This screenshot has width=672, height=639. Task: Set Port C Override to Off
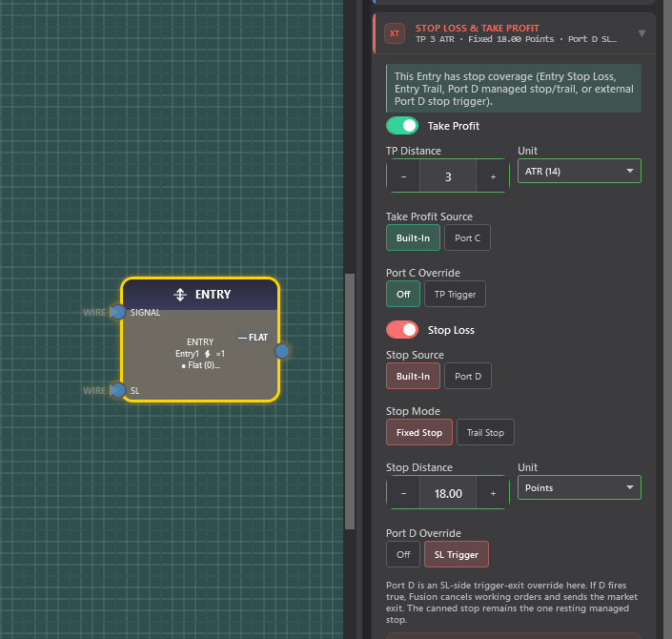click(x=403, y=294)
